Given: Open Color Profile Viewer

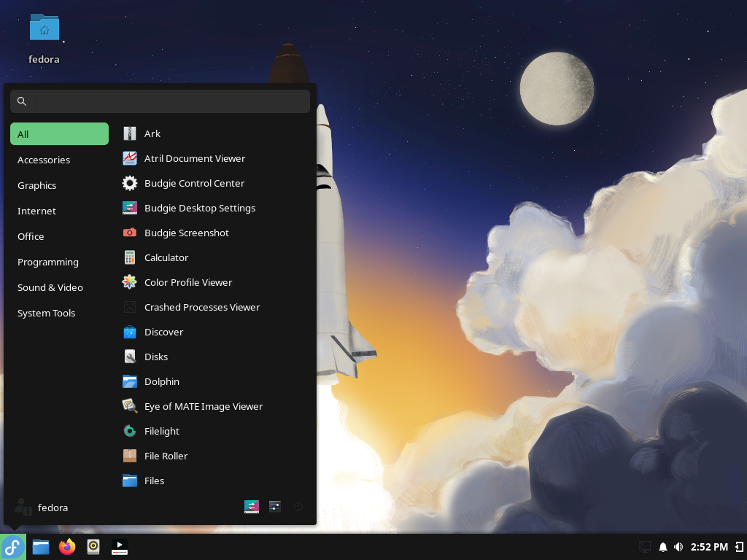Looking at the screenshot, I should pyautogui.click(x=188, y=282).
